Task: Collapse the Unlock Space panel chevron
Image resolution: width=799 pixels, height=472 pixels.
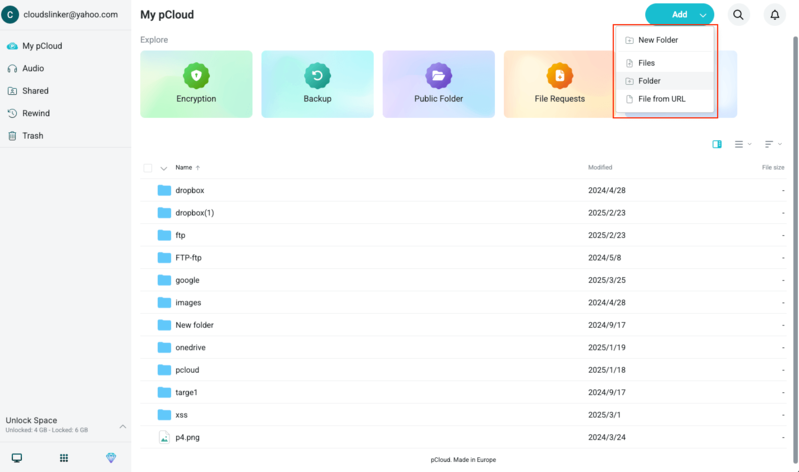Action: click(123, 426)
